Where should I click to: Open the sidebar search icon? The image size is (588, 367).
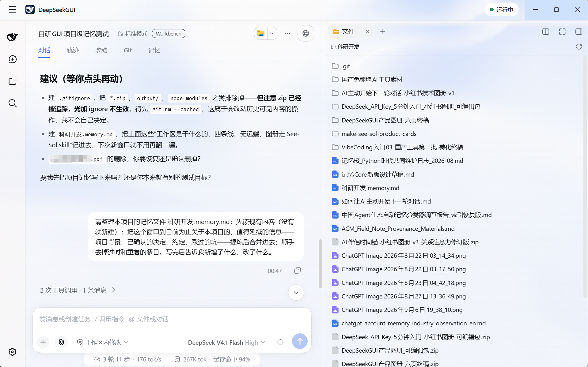tap(13, 103)
